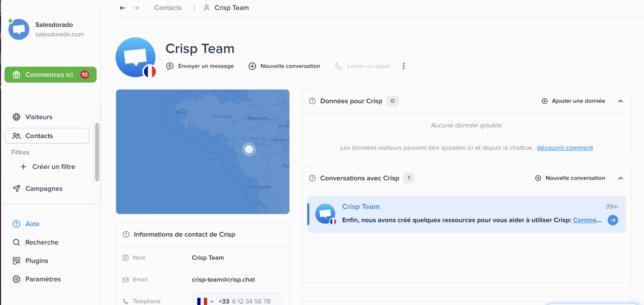
Task: Click the Crisp Team name in conversation
Action: (x=361, y=207)
